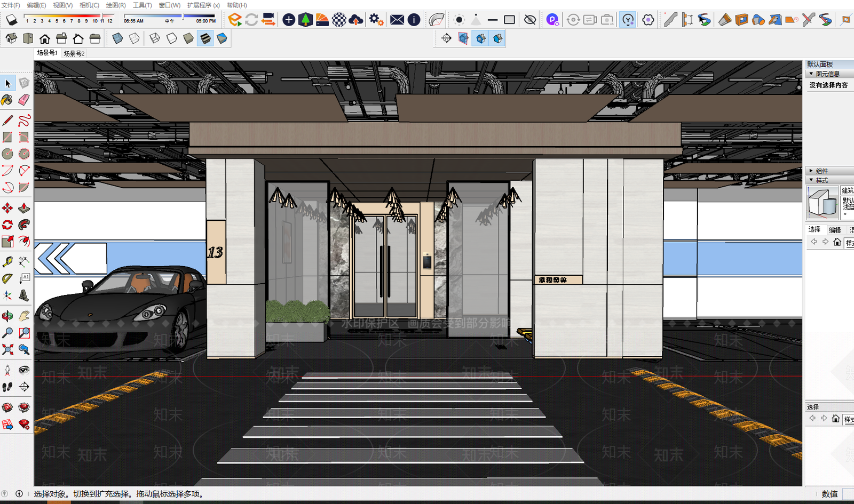Pick the Paint Bucket tool

[x=7, y=100]
